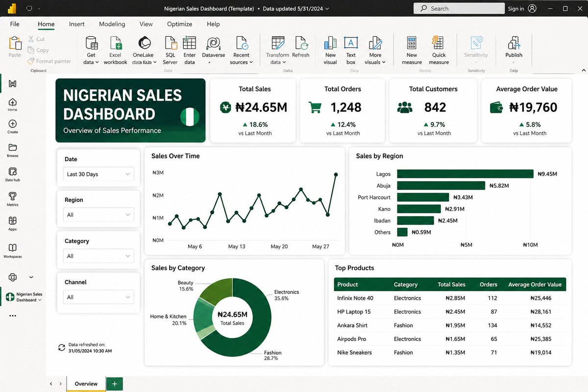Open the undo dropdown arrow in title bar

[x=39, y=9]
